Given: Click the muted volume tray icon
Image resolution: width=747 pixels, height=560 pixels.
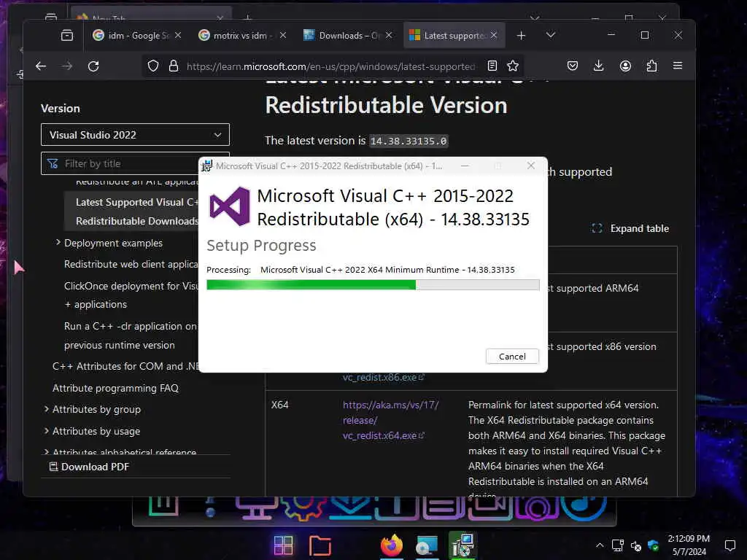Looking at the screenshot, I should pos(636,545).
